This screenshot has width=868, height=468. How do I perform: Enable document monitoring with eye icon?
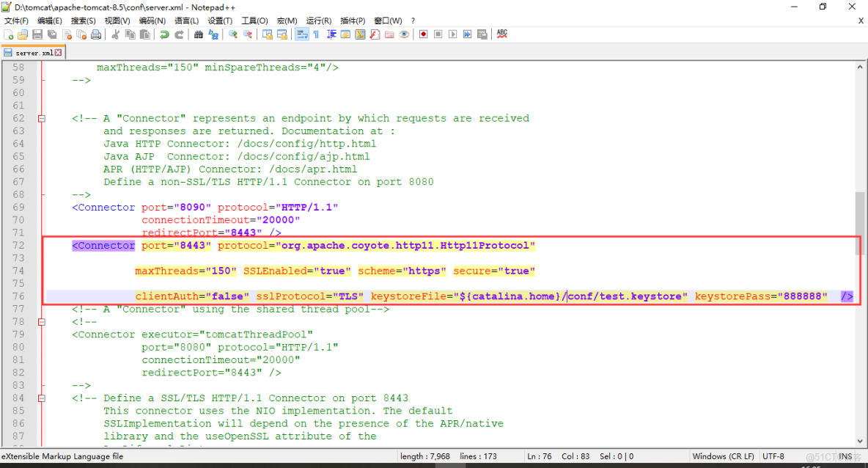406,34
